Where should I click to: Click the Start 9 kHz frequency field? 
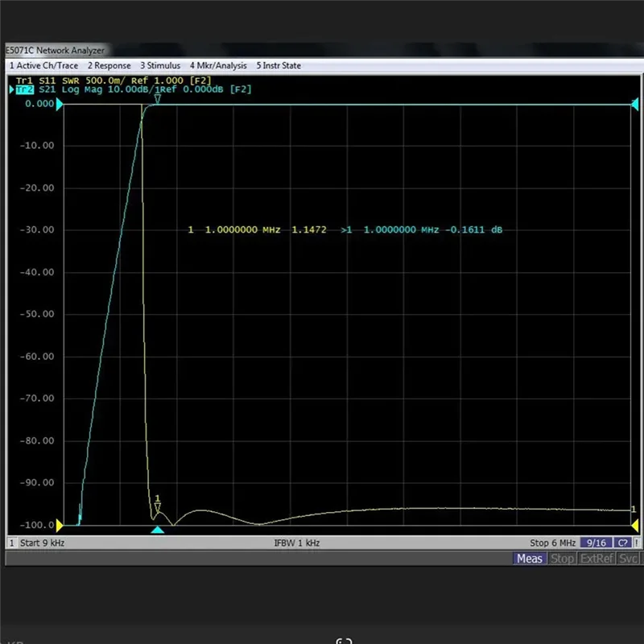click(x=42, y=543)
